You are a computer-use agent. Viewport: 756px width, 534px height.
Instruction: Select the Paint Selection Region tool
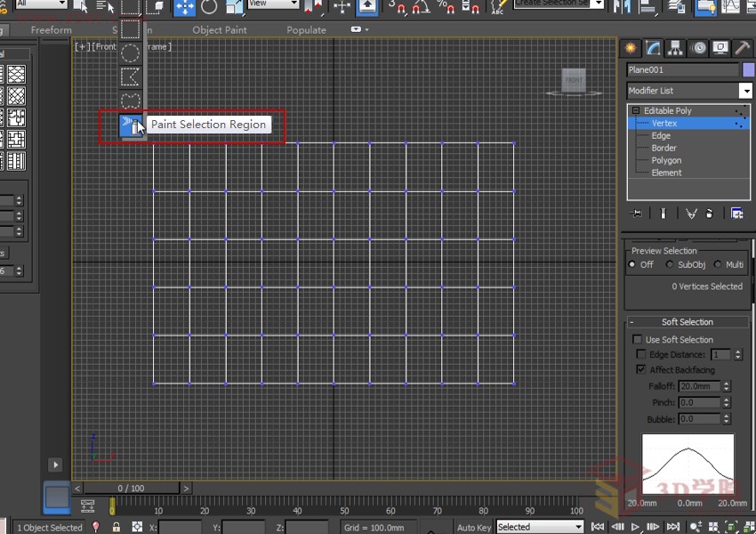point(130,125)
